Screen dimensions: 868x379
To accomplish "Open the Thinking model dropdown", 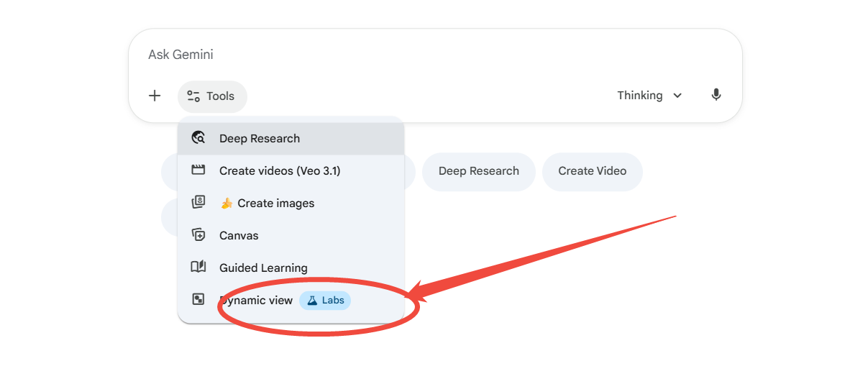I will (650, 96).
